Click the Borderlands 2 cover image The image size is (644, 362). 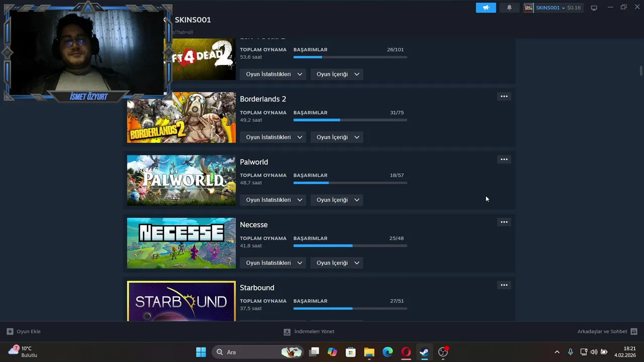click(181, 117)
